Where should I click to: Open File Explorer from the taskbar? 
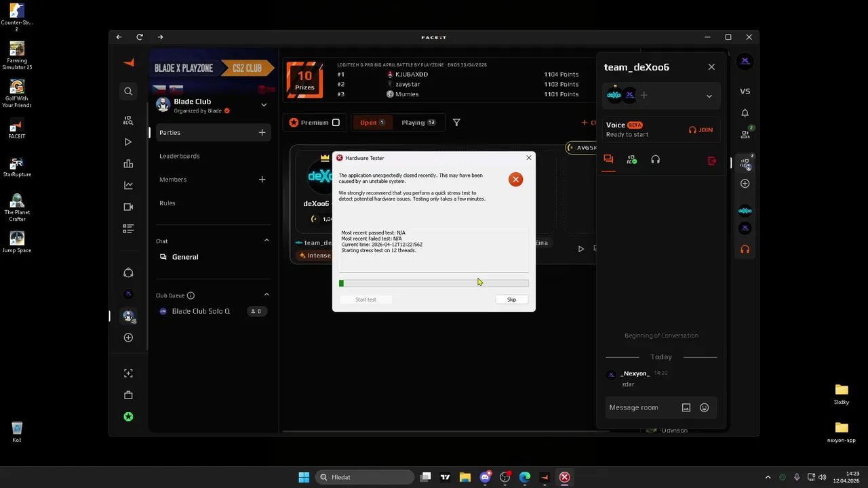click(465, 477)
